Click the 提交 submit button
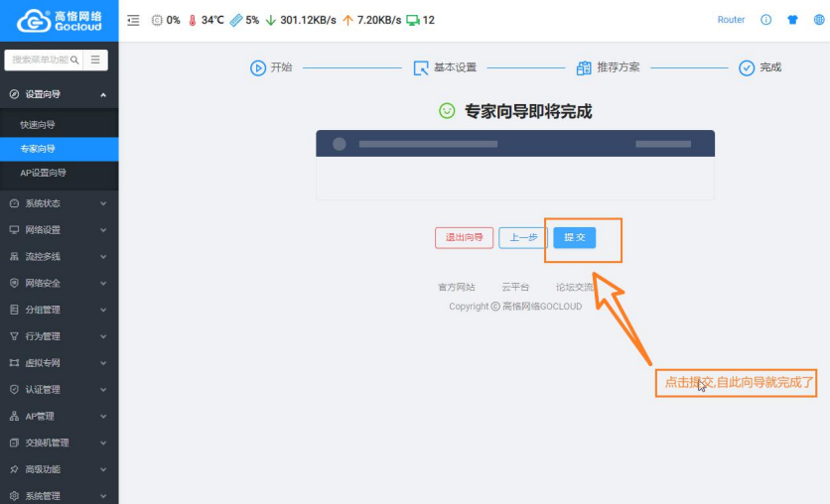Image resolution: width=830 pixels, height=504 pixels. pos(574,237)
